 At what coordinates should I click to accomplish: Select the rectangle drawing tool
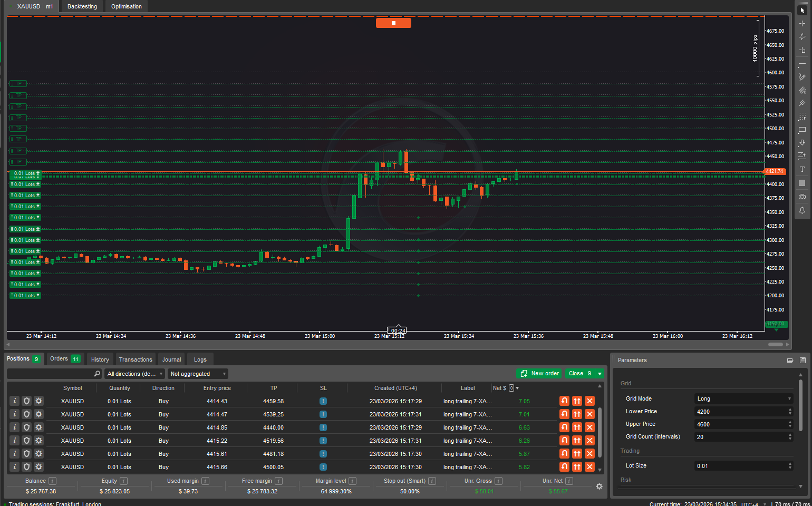pos(802,130)
